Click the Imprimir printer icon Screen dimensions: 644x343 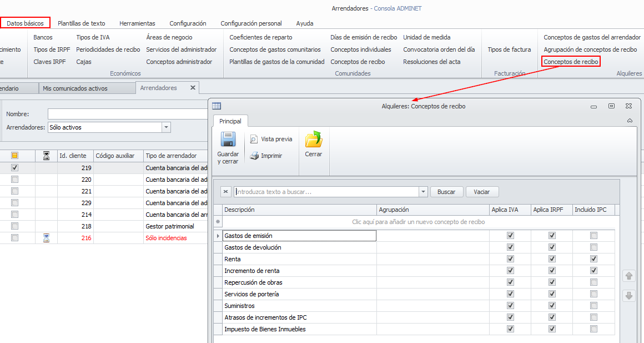[254, 156]
